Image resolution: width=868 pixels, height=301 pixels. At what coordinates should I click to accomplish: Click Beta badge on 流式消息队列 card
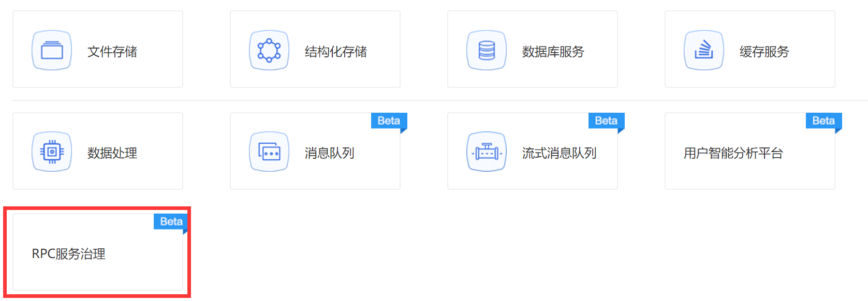(606, 121)
